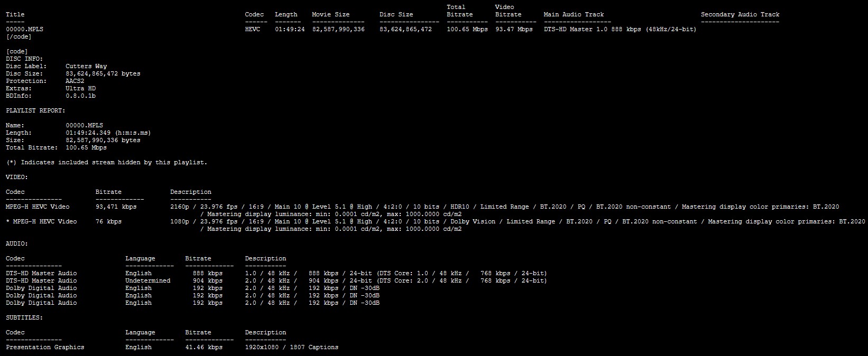Screen dimensions: 868x356
Task: Click the "Main Audio Track" column header
Action: (x=574, y=15)
